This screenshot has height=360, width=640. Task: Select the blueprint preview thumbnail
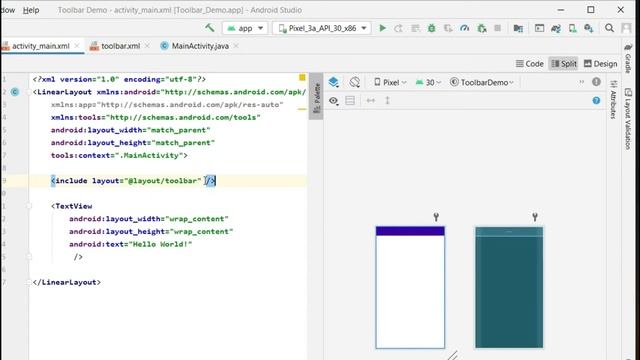[x=509, y=288]
